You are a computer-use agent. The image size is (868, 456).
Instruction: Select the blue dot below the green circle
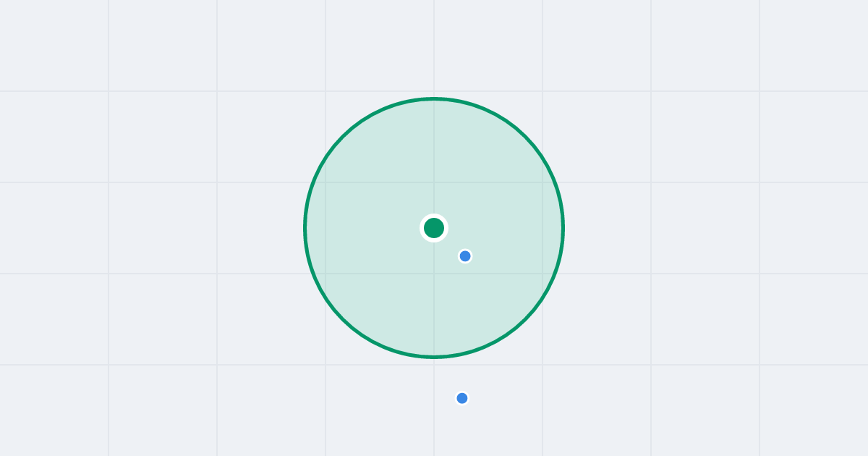pos(462,398)
